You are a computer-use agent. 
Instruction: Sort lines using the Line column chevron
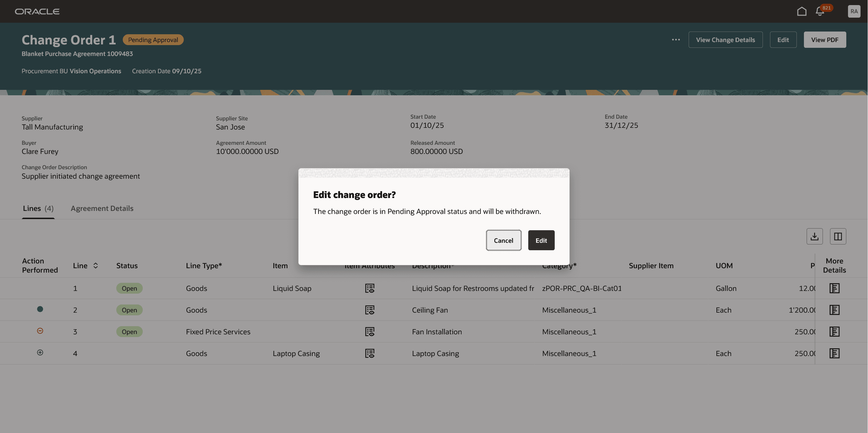click(95, 265)
